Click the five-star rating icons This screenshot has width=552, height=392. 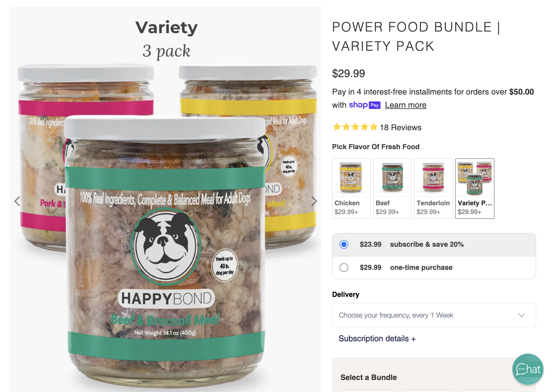[355, 127]
